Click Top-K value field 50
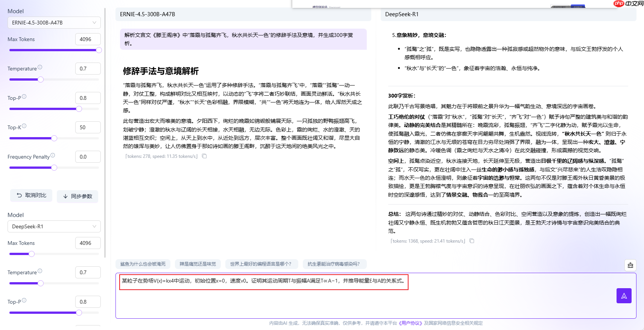This screenshot has width=644, height=330. pyautogui.click(x=88, y=127)
